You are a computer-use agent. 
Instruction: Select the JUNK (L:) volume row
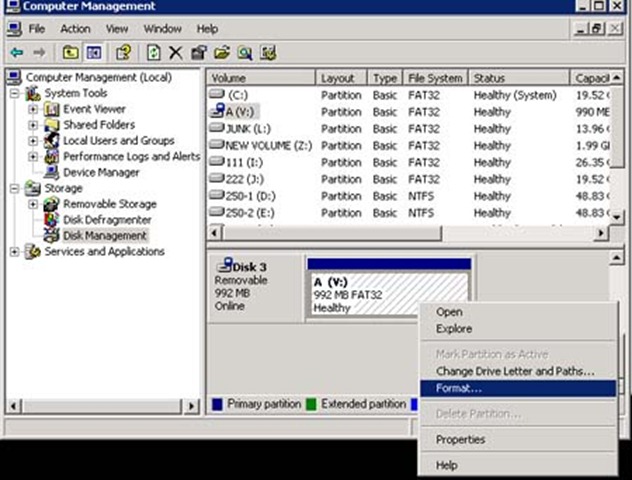(x=250, y=129)
